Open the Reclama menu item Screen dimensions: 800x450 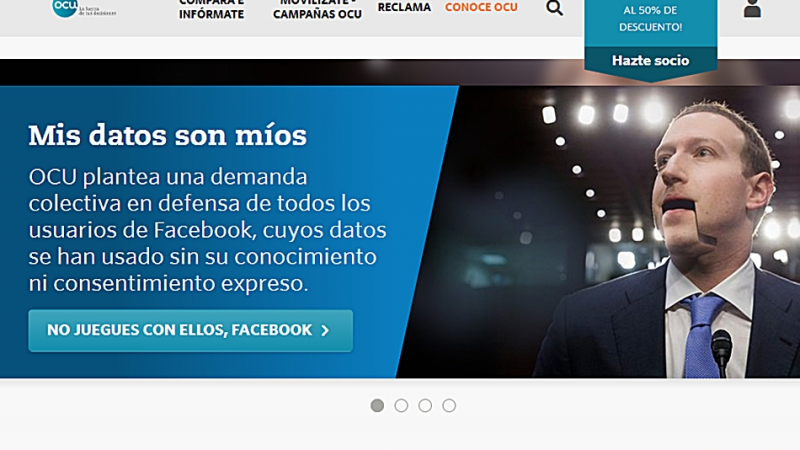[x=404, y=7]
